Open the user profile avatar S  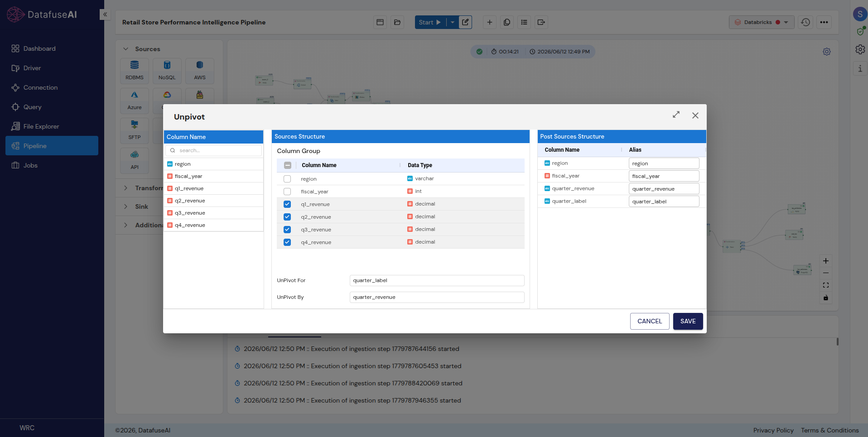pyautogui.click(x=860, y=14)
